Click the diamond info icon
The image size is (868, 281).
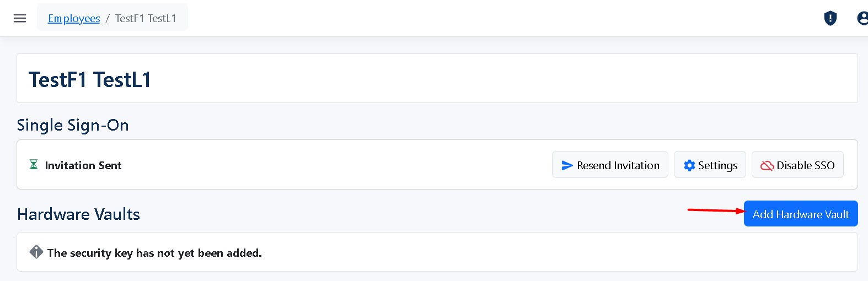point(36,252)
